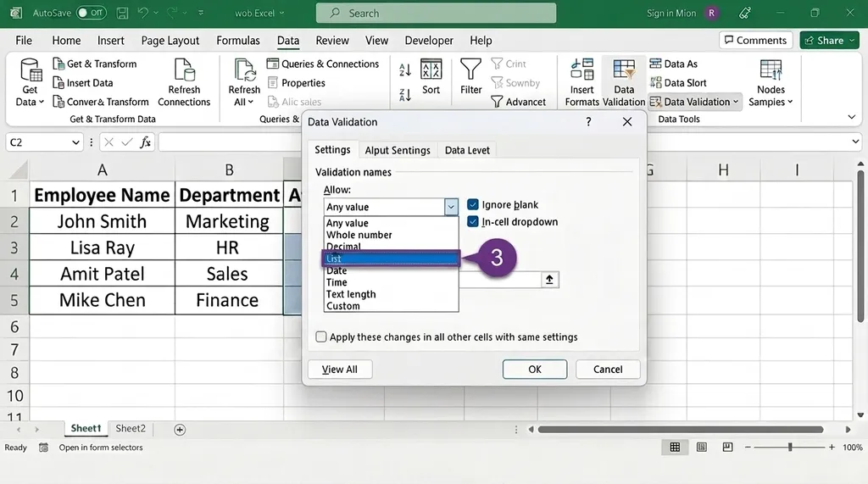
Task: Switch to Page Break Preview view icon
Action: (x=727, y=447)
